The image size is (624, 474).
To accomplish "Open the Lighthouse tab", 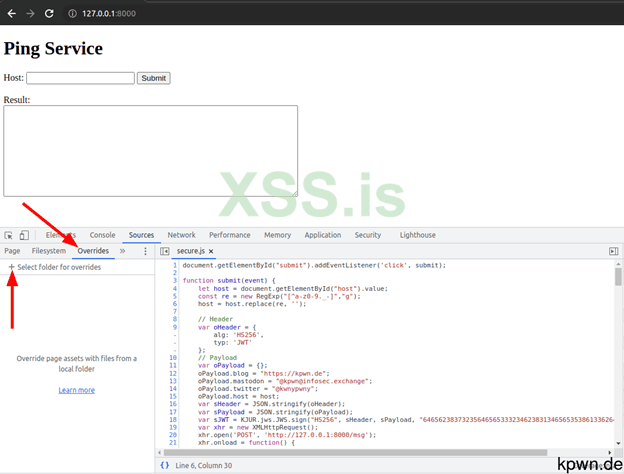I will point(417,235).
